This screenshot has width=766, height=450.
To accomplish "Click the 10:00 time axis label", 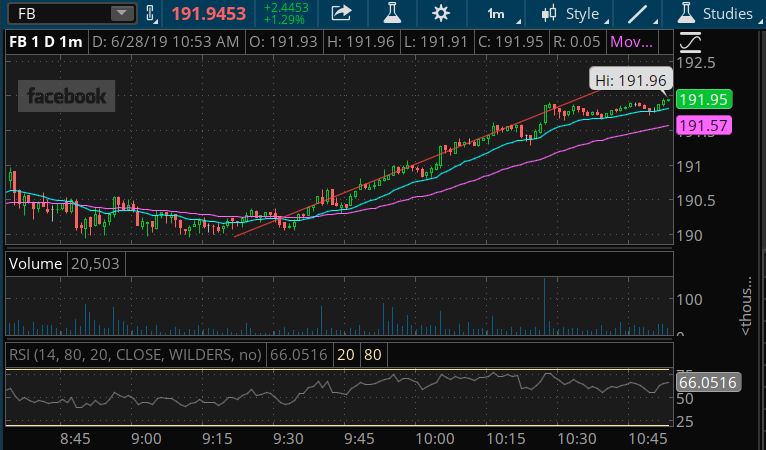I will [435, 439].
